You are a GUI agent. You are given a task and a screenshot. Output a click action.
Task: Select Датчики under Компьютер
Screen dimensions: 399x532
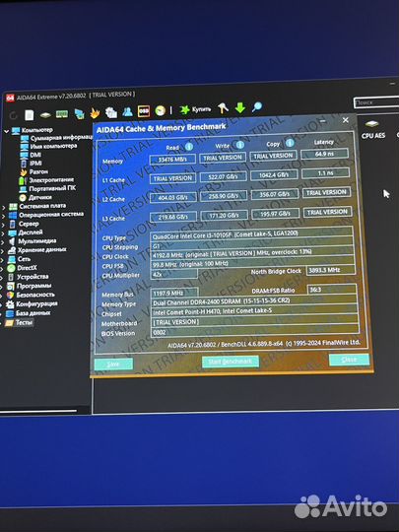(x=40, y=197)
